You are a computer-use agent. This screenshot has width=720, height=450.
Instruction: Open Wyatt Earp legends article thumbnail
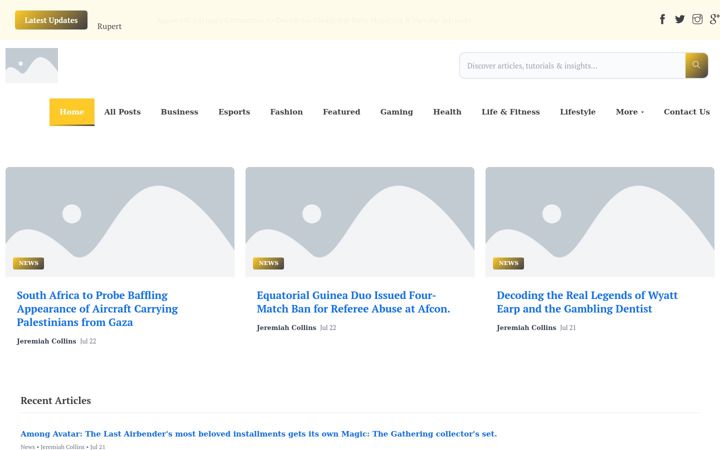pos(600,222)
